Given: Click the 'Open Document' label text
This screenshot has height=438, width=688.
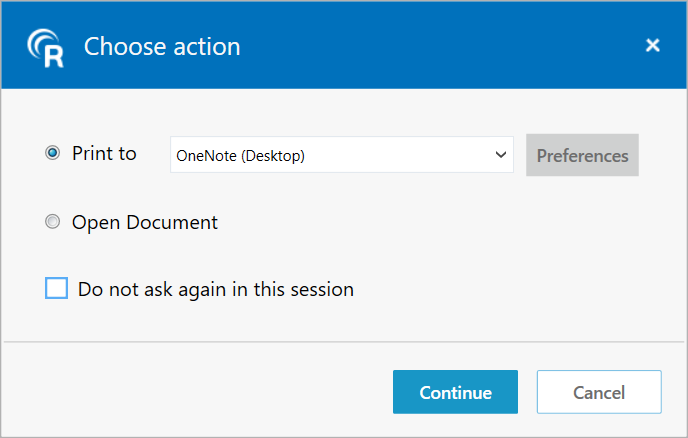Looking at the screenshot, I should 144,222.
